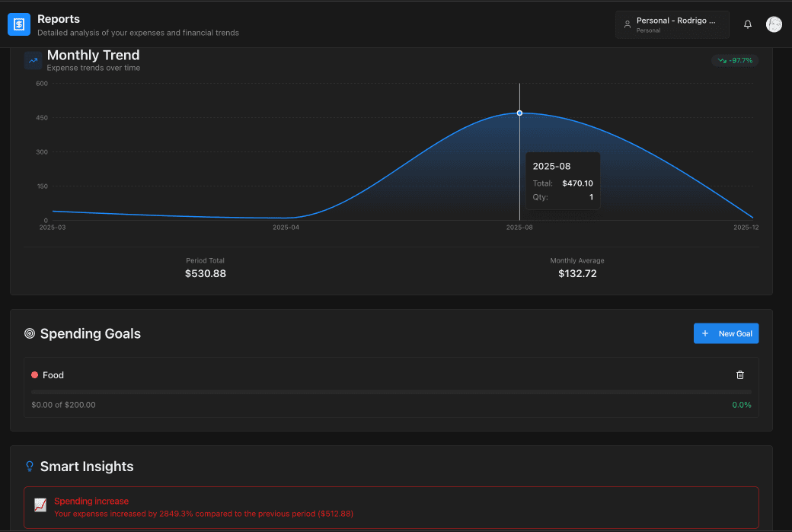Click the Smart Insights lightbulb icon
This screenshot has width=792, height=532.
[x=30, y=466]
